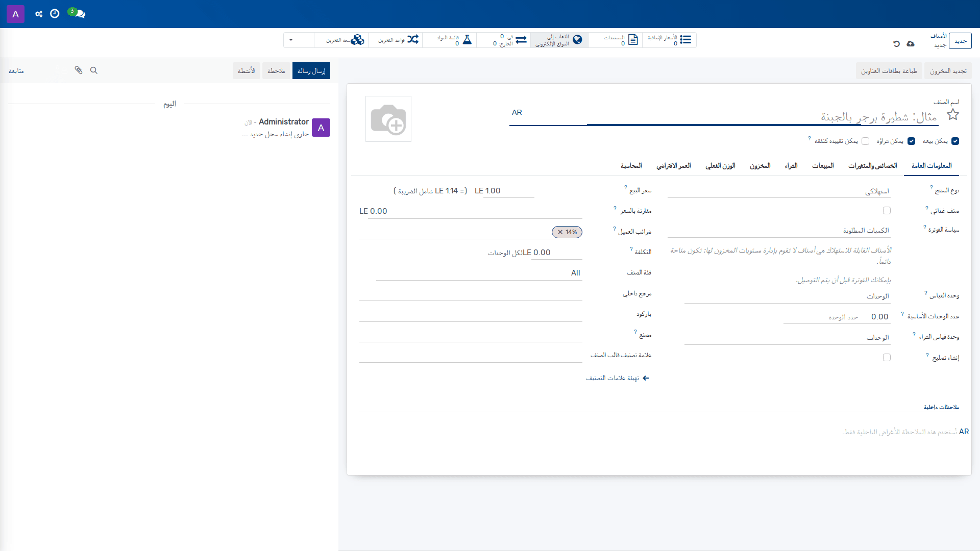
Task: Open the debug tools gears icon
Action: pos(39,14)
